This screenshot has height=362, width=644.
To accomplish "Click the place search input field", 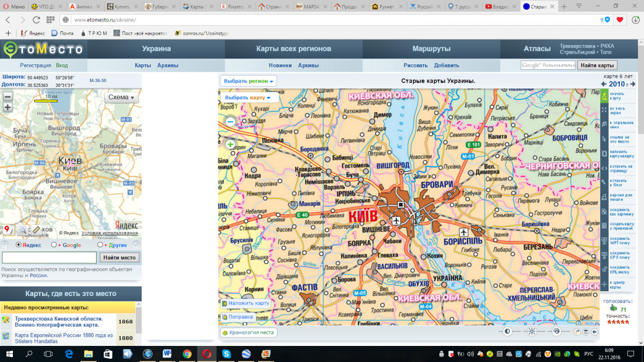I will (x=49, y=258).
